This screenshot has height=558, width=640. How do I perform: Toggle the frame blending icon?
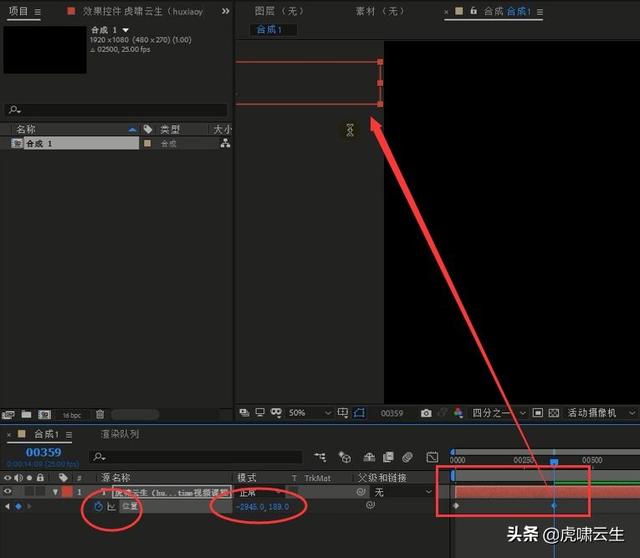(x=388, y=457)
